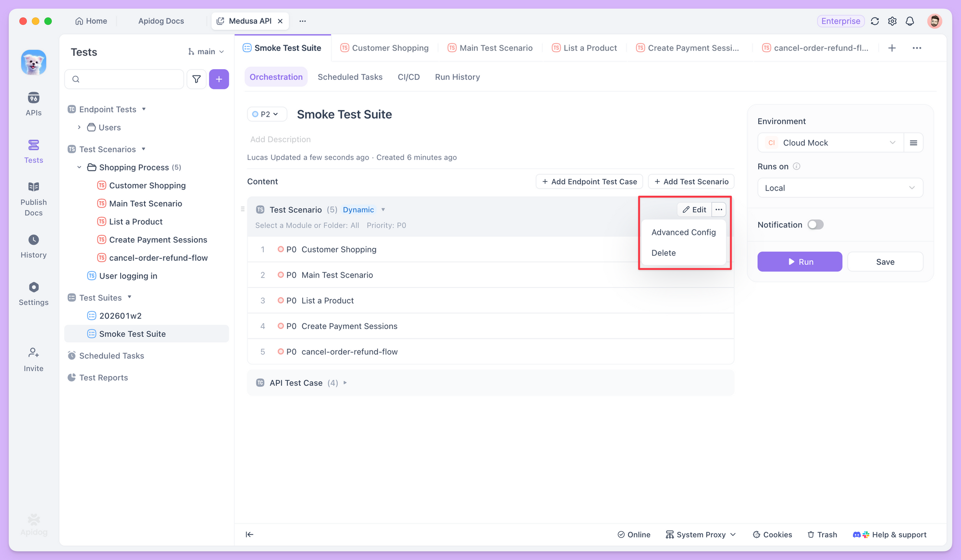Switch to the Run History tab
Image resolution: width=961 pixels, height=560 pixels.
point(457,77)
